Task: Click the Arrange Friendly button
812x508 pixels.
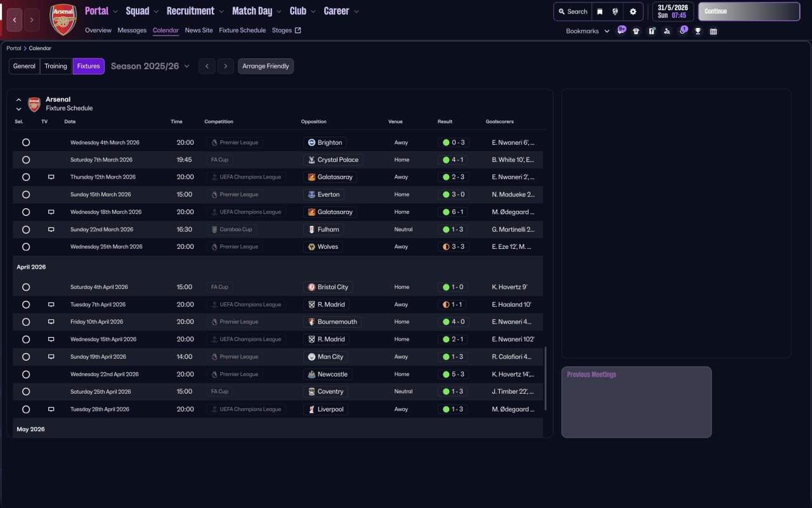Action: click(x=266, y=66)
